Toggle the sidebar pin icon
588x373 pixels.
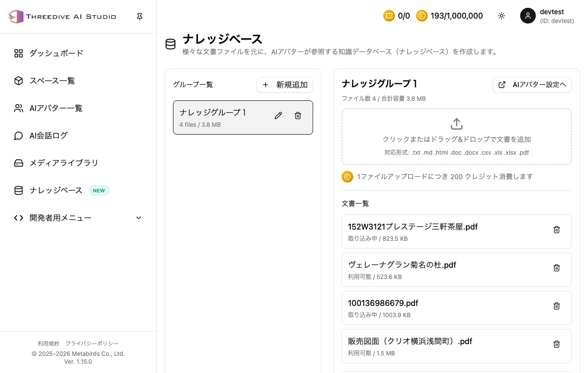[x=140, y=17]
